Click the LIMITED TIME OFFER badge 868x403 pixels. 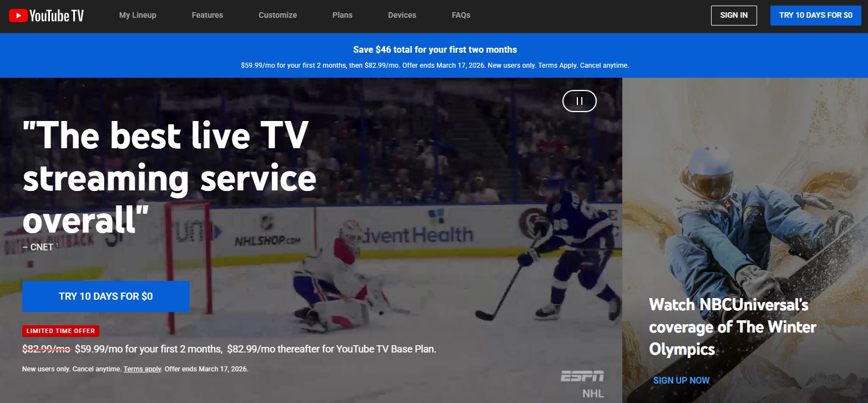click(60, 330)
